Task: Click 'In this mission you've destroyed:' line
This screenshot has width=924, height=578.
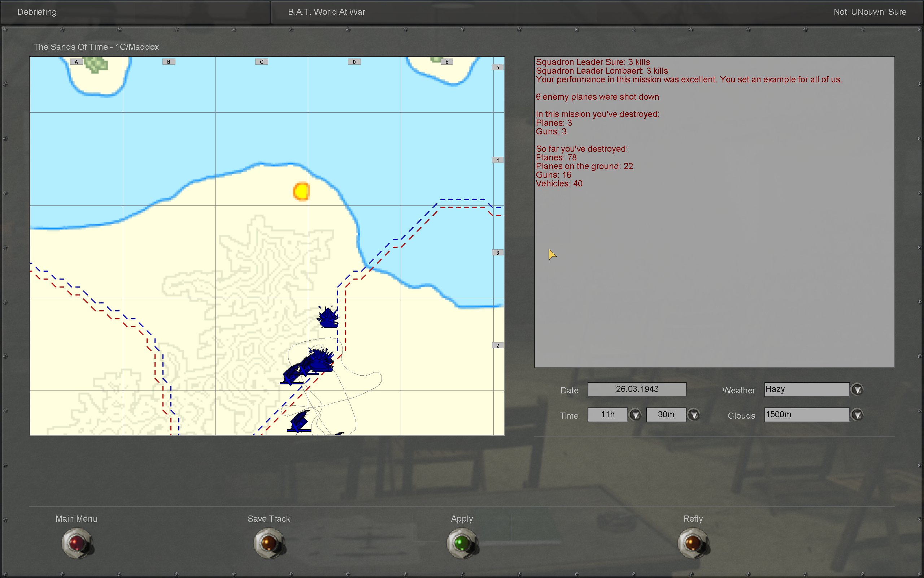Action: tap(598, 114)
